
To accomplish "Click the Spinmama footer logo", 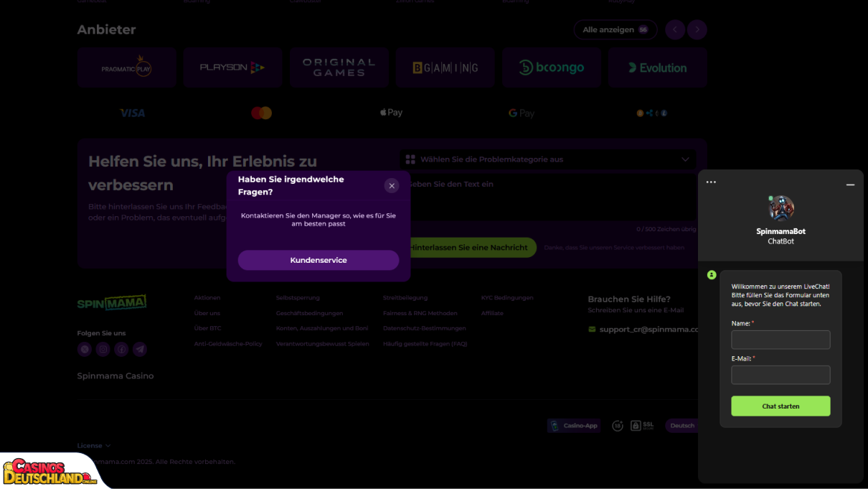I will (x=112, y=302).
